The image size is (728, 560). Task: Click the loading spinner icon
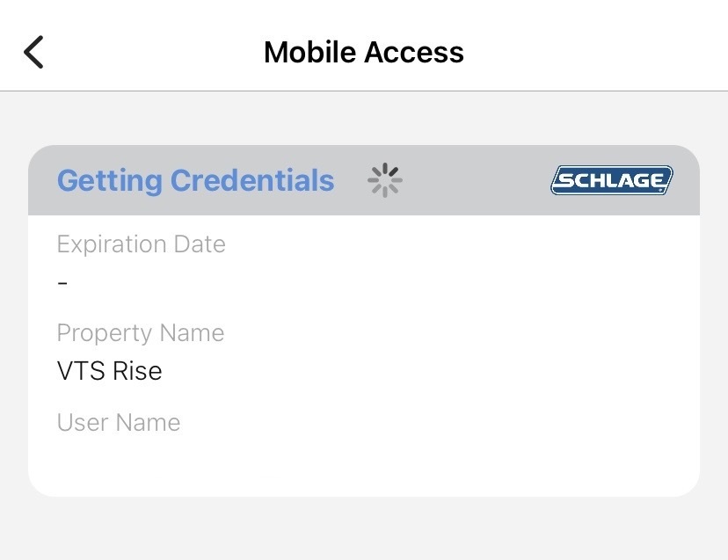coord(384,180)
